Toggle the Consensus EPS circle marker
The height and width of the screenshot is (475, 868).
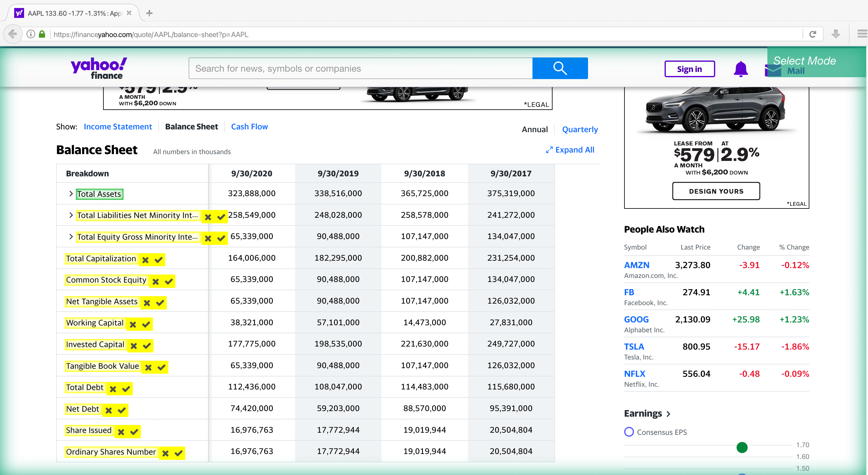(x=629, y=432)
